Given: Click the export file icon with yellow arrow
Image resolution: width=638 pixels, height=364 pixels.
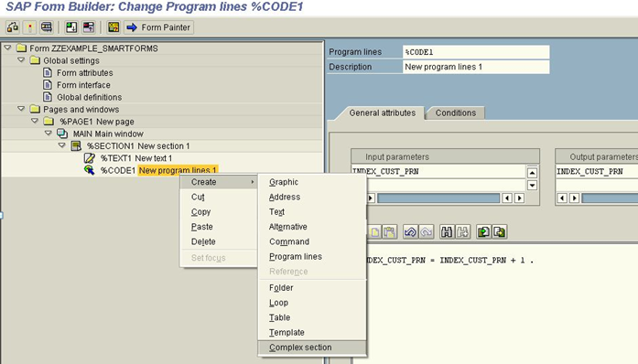Looking at the screenshot, I should [499, 231].
